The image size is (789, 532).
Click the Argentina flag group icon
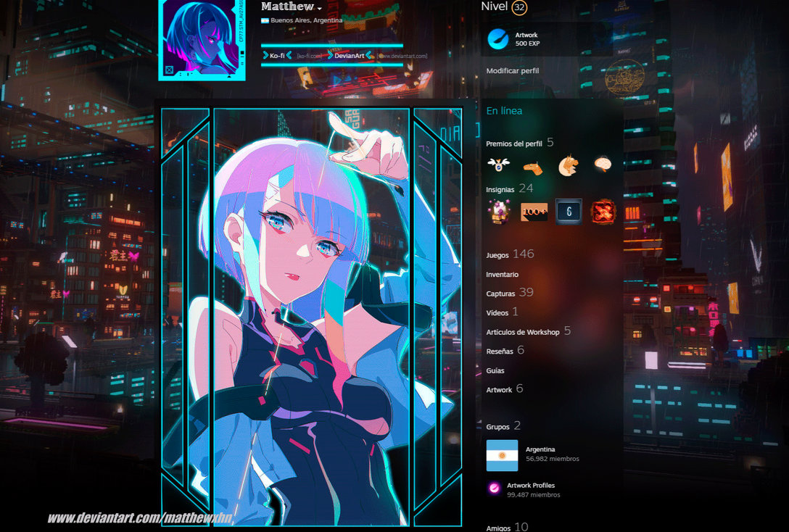(x=502, y=455)
